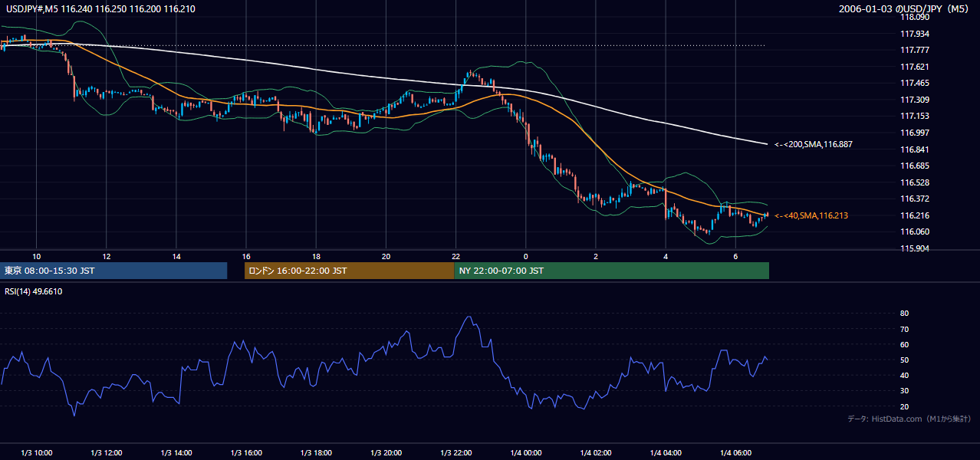This screenshot has height=460, width=980.
Task: Click hour label 20 under price chart
Action: coord(386,256)
